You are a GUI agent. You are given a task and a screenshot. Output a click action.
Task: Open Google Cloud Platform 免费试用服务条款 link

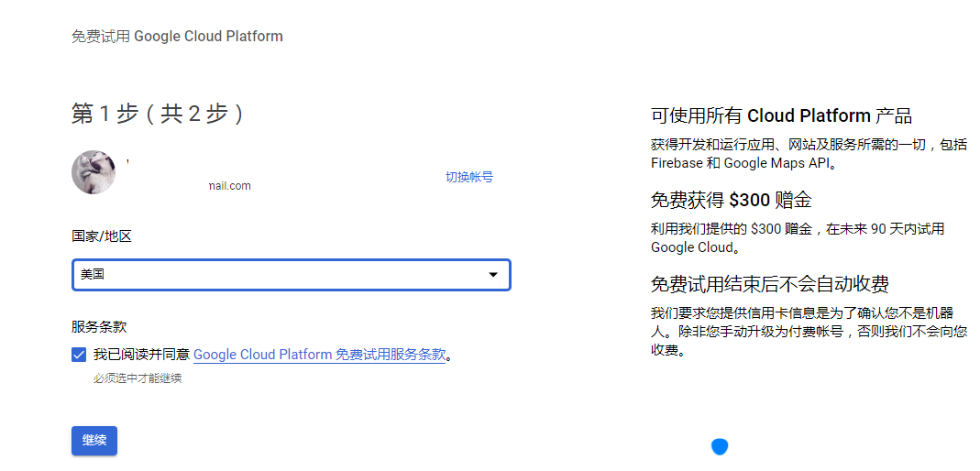click(319, 355)
